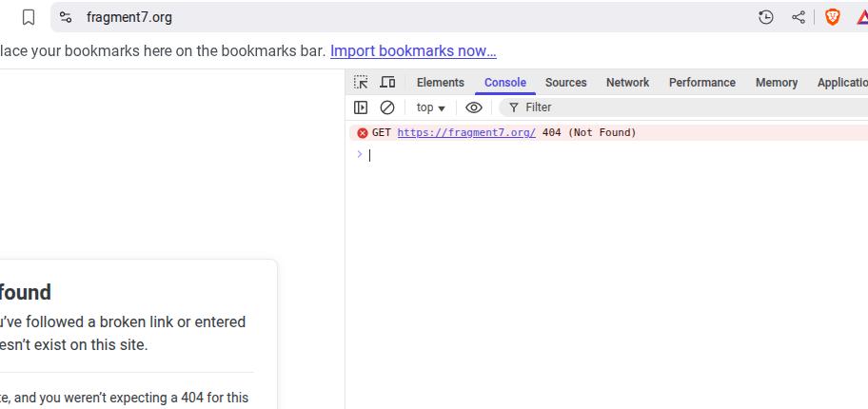868x409 pixels.
Task: Open site settings icon beside the URL
Action: tap(66, 18)
